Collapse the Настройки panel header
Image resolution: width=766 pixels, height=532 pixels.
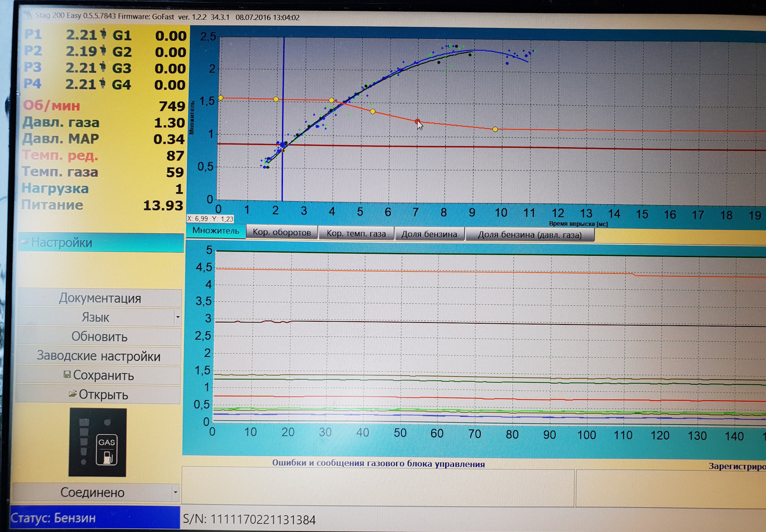pos(101,243)
